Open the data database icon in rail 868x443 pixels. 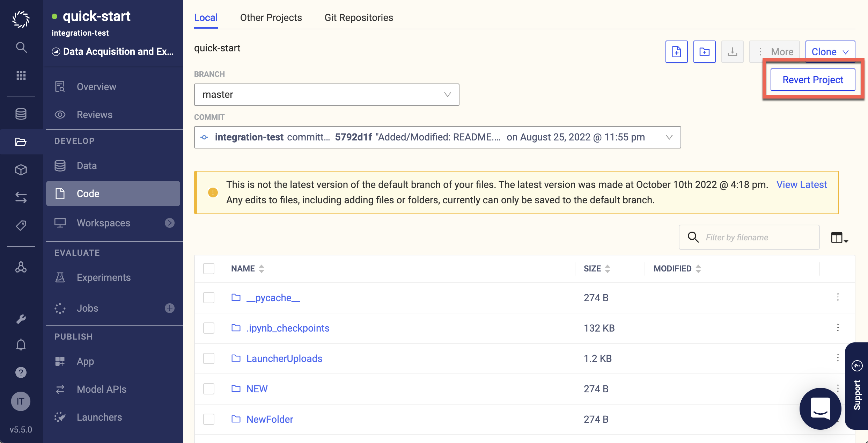click(21, 114)
